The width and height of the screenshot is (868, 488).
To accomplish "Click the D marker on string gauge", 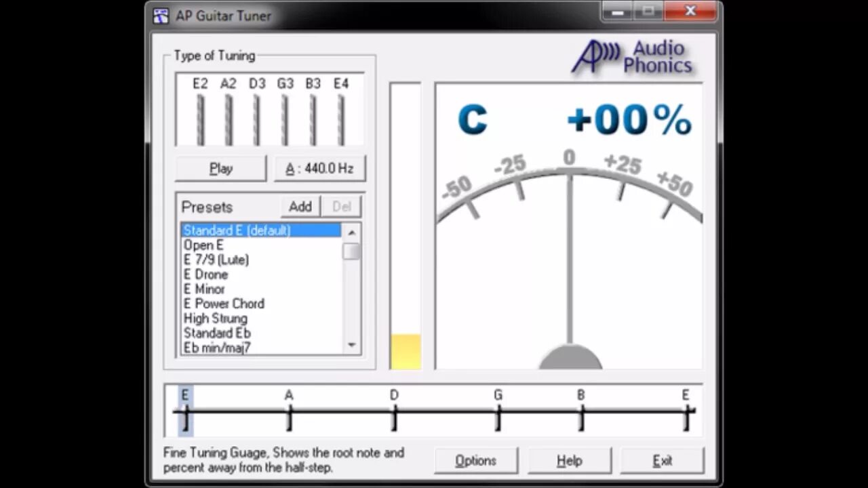I will click(x=394, y=411).
